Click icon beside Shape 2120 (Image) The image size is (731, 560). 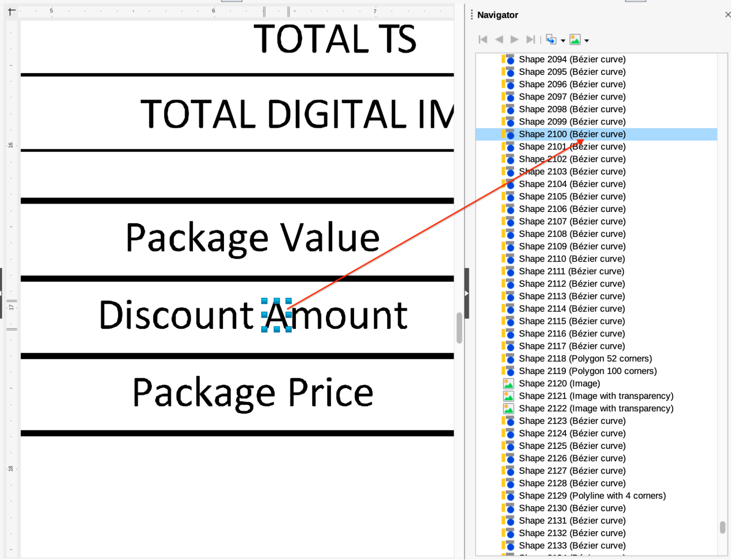tap(508, 383)
